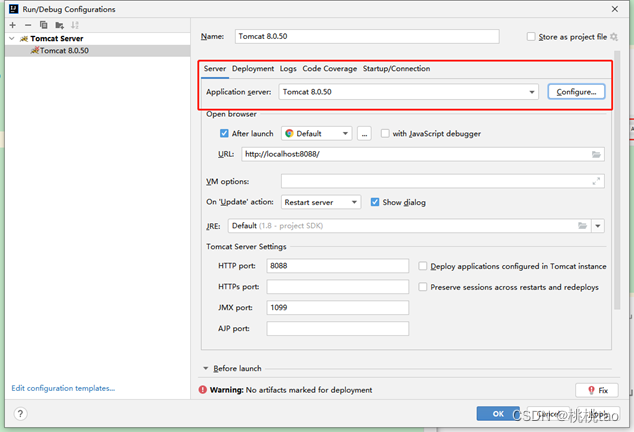Remove the selected configuration with the minus icon

(x=28, y=25)
